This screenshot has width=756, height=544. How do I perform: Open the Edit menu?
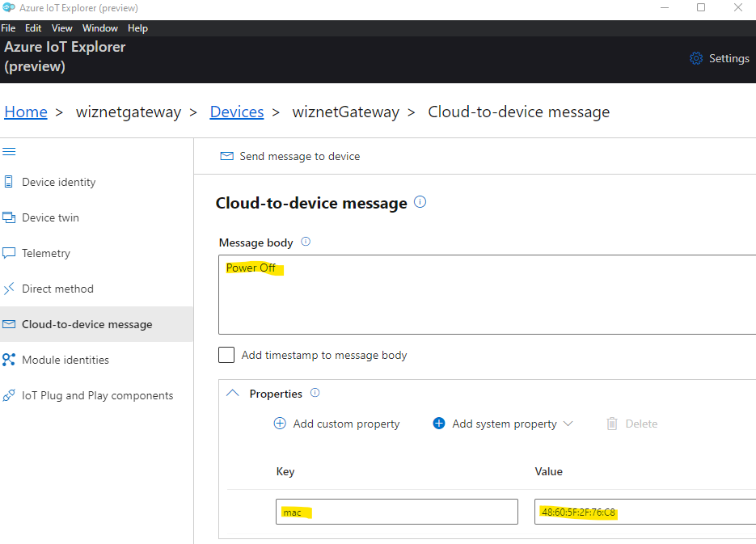pyautogui.click(x=33, y=28)
